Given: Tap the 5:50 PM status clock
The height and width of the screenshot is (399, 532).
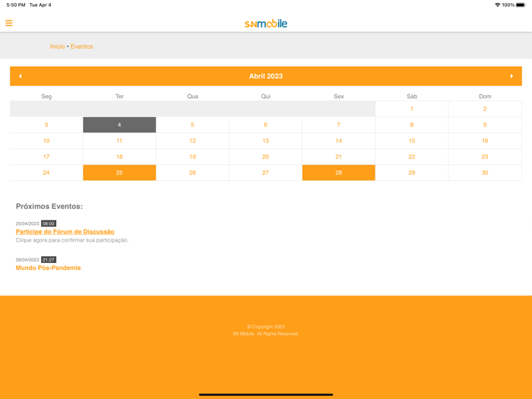Looking at the screenshot, I should [x=16, y=5].
